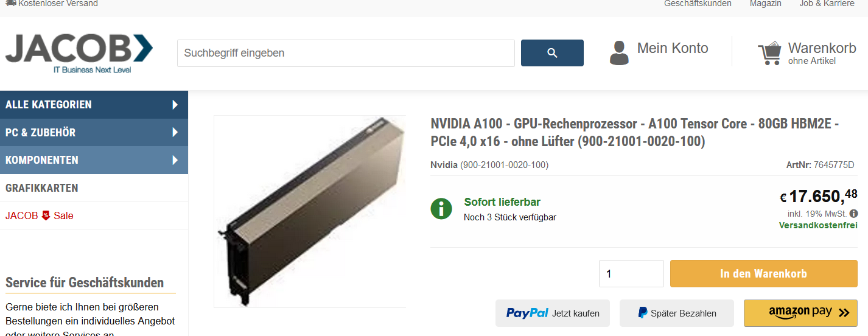Add item with In den Warenkorb
This screenshot has height=336, width=868.
(x=764, y=273)
